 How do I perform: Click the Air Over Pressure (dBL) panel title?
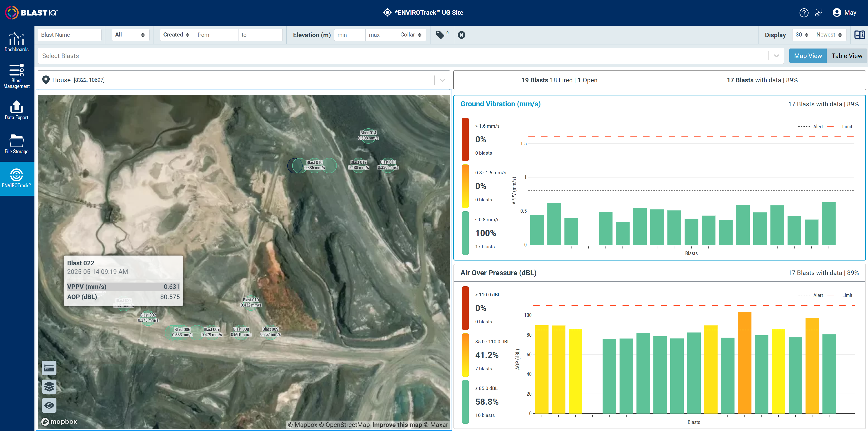tap(498, 273)
